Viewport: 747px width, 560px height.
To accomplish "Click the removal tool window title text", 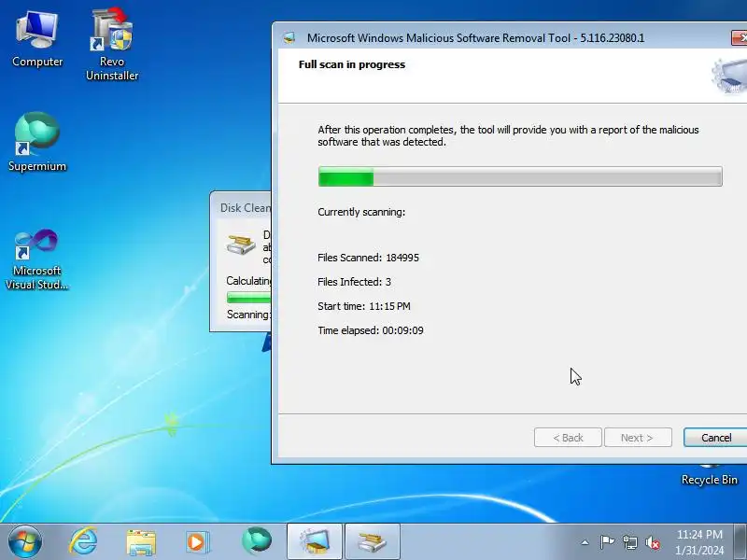I will pyautogui.click(x=475, y=38).
